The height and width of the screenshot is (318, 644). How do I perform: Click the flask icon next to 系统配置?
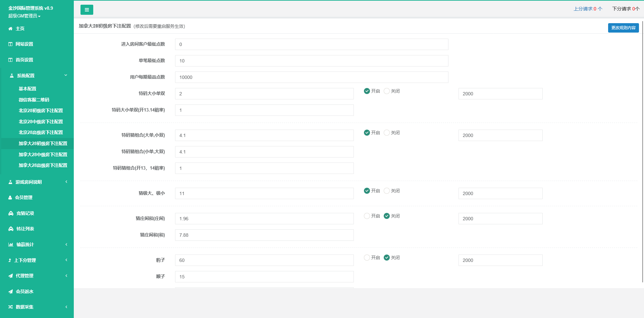pyautogui.click(x=12, y=76)
